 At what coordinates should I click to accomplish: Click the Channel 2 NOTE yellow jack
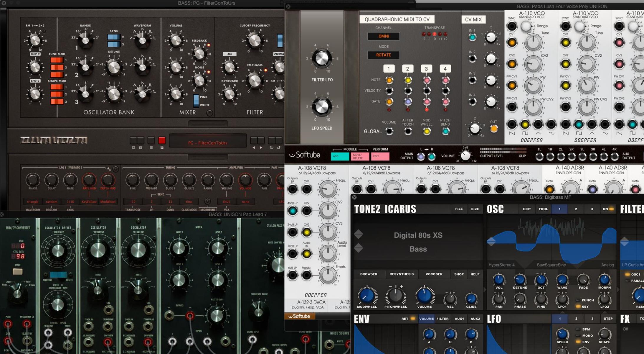[x=408, y=80]
